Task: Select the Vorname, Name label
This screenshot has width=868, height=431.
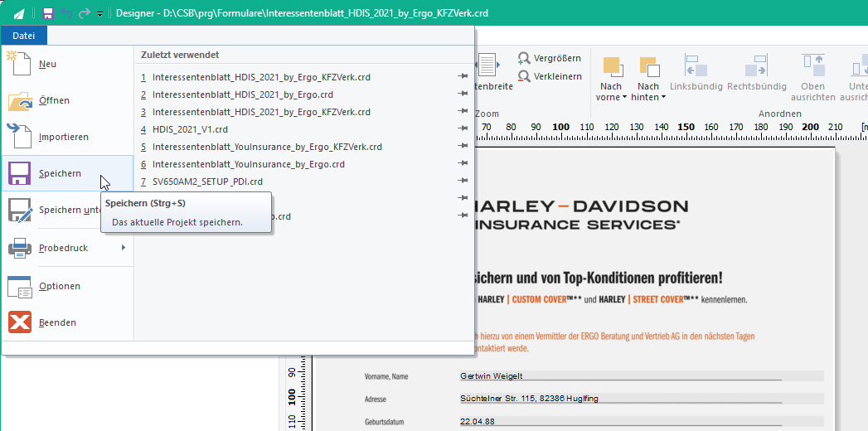Action: click(x=386, y=377)
